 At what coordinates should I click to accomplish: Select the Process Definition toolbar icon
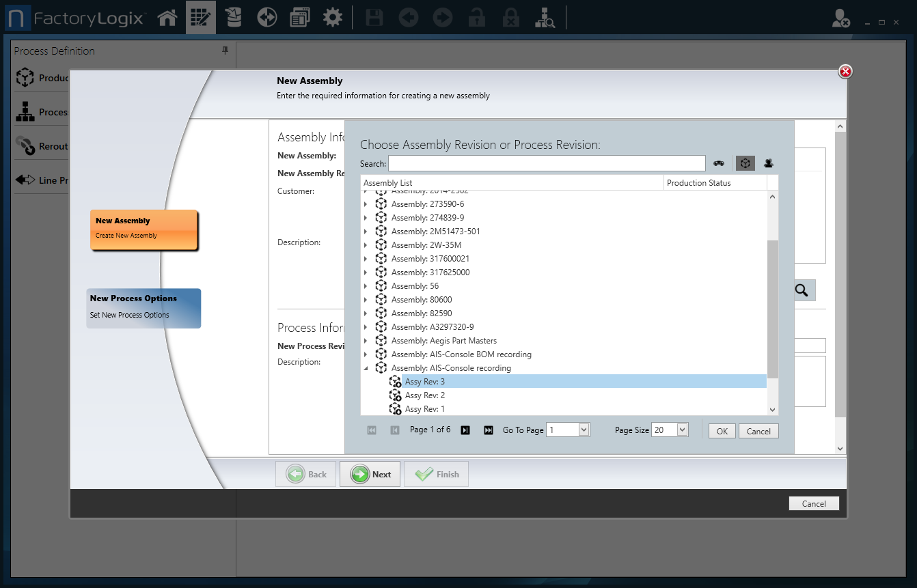(200, 17)
